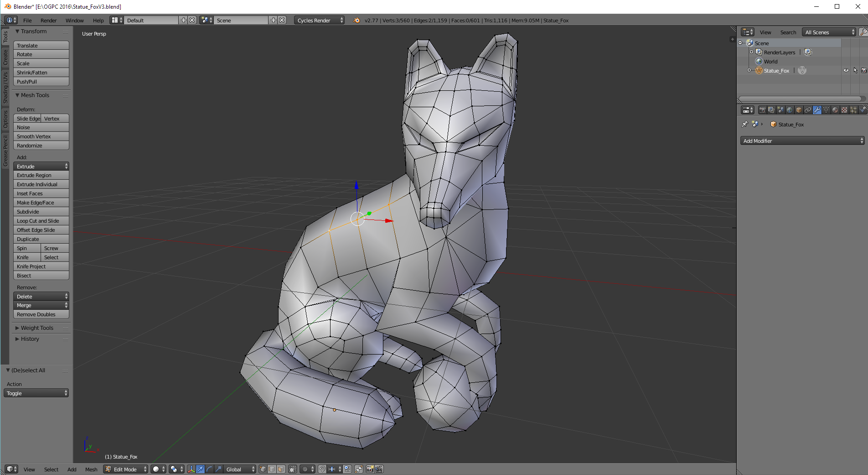Hide Statue_Fox with the eye toggle

(847, 70)
